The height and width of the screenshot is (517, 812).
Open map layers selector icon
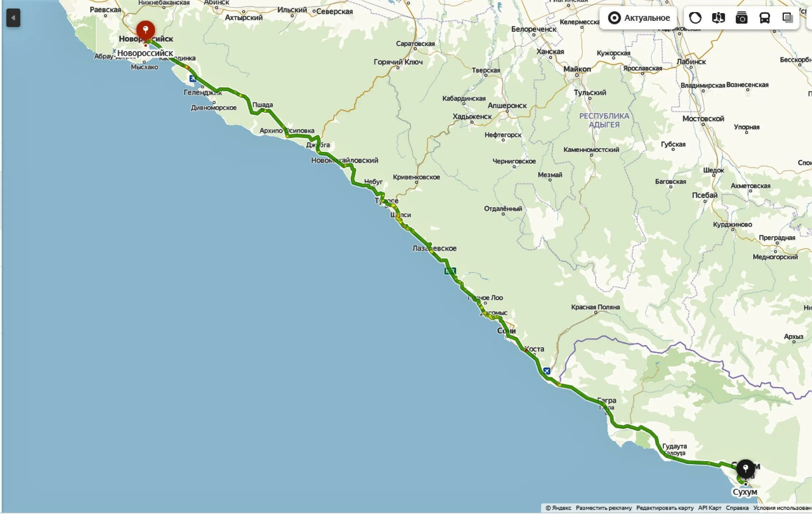click(788, 18)
